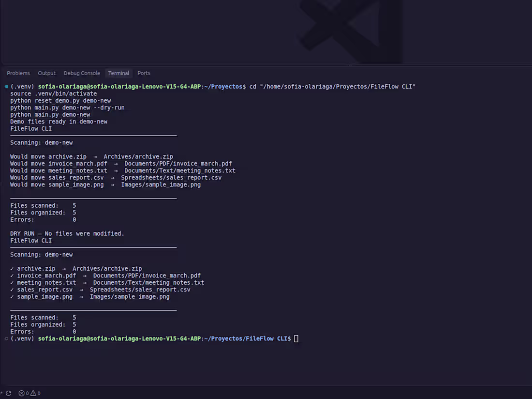Click the 'Would move archive.zip' line
The height and width of the screenshot is (399, 532).
pyautogui.click(x=91, y=156)
